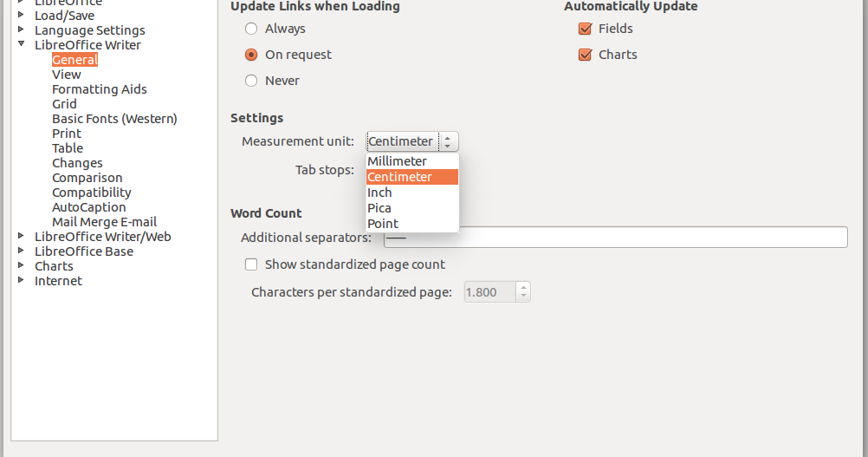Enable Show standardized page count
Image resolution: width=868 pixels, height=457 pixels.
[x=251, y=264]
